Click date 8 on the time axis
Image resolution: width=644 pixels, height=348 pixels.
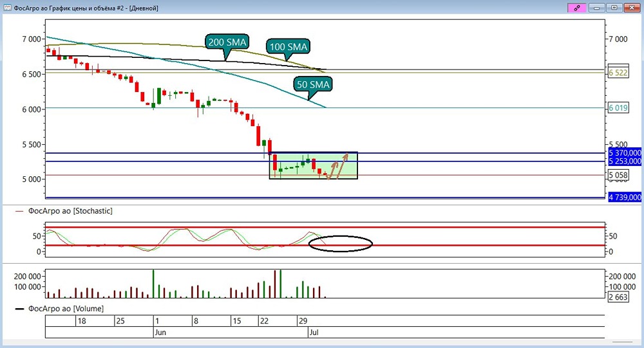(196, 321)
